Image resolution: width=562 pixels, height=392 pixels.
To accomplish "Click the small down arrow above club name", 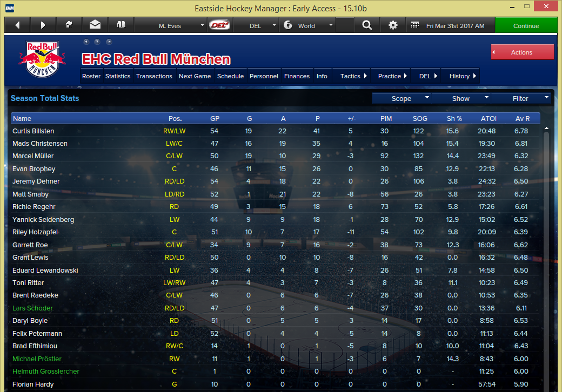I will point(97,42).
